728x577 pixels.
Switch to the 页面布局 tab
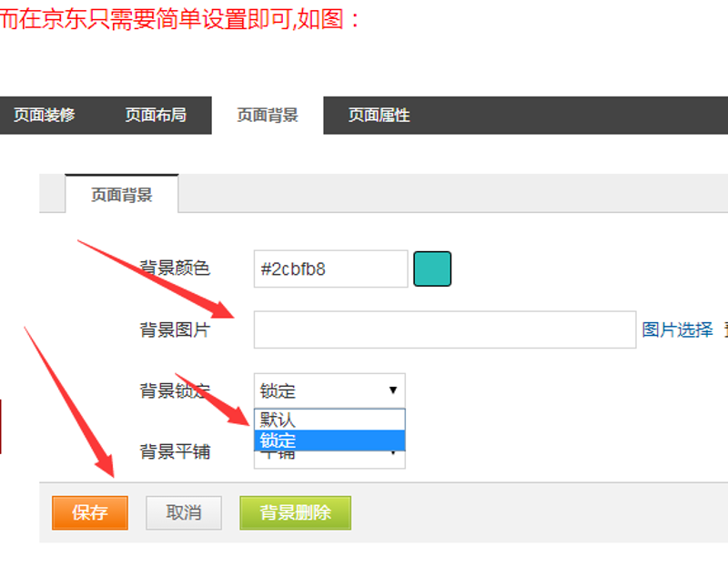coord(156,115)
